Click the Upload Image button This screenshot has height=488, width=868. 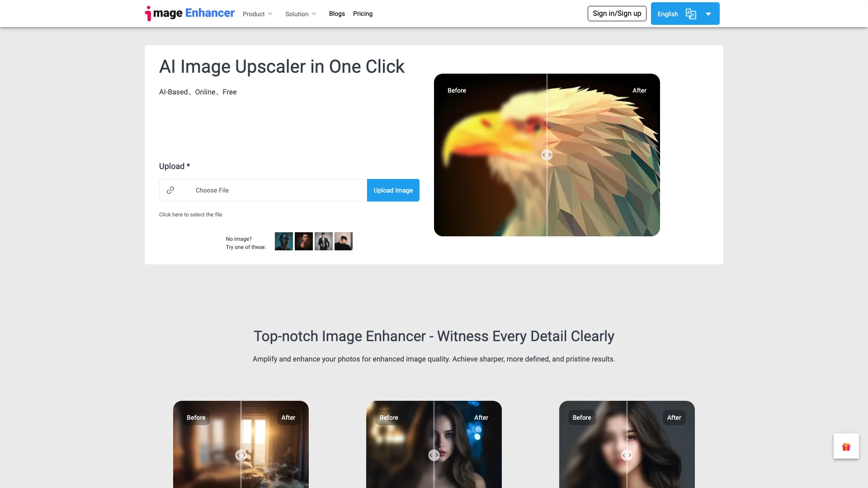[x=393, y=190]
